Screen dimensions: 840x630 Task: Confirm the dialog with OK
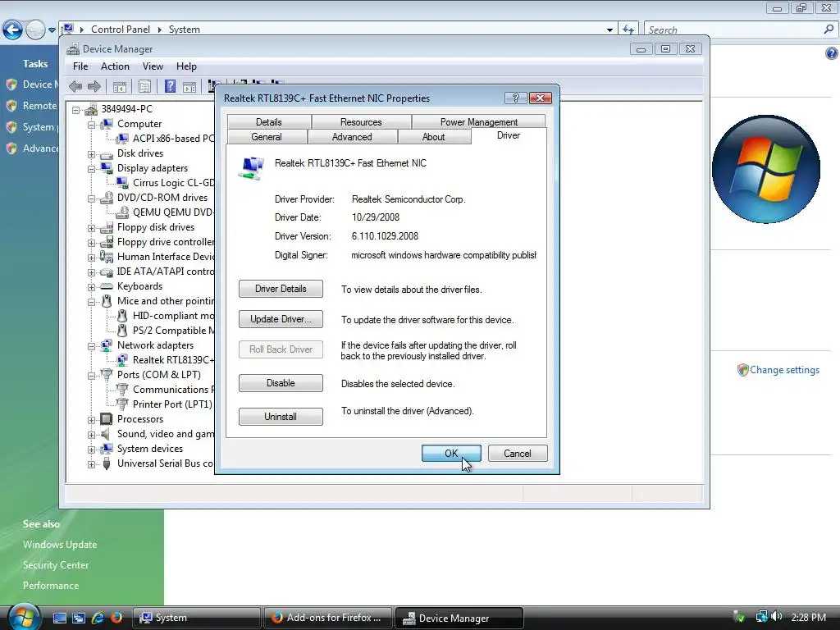coord(451,453)
